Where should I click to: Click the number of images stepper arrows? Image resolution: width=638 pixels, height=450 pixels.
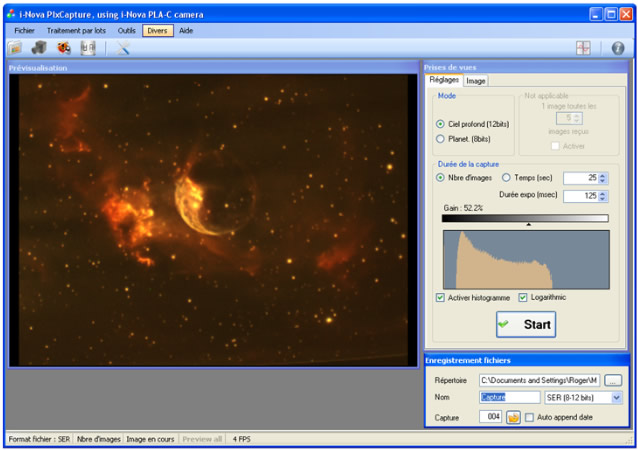pos(603,178)
